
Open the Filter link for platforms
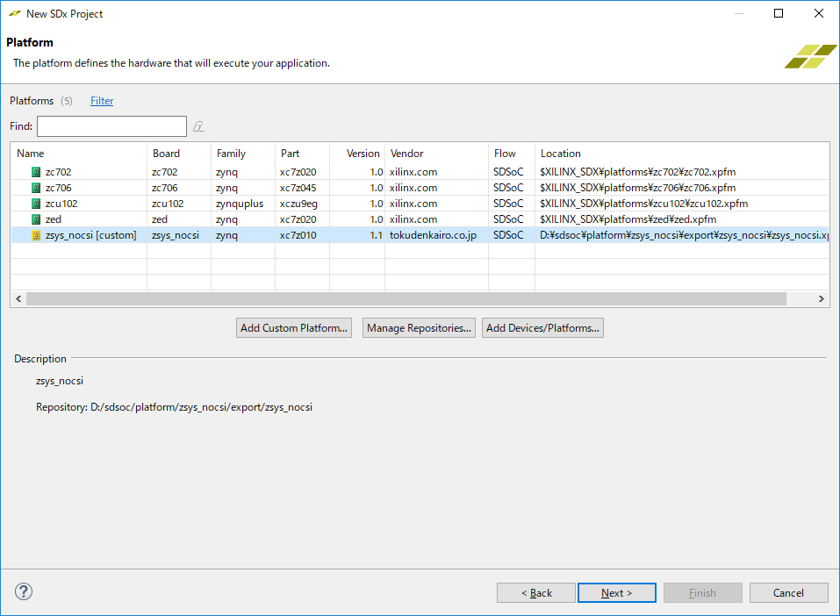(102, 101)
